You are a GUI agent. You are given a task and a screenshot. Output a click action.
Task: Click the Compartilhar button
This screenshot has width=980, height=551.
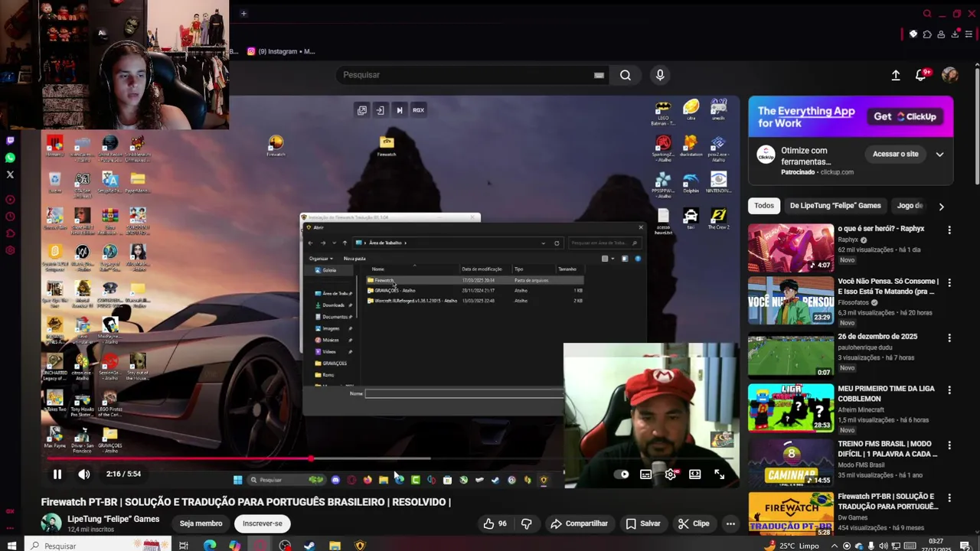point(579,523)
